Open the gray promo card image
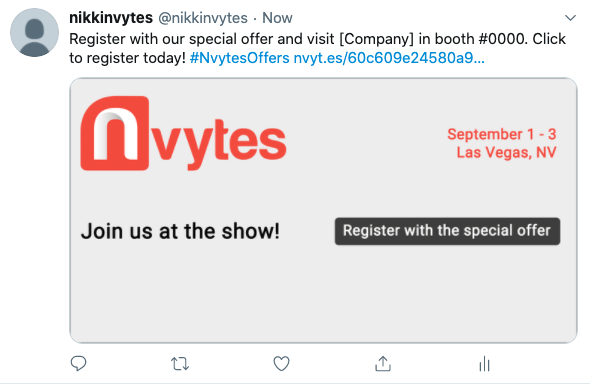 point(323,210)
